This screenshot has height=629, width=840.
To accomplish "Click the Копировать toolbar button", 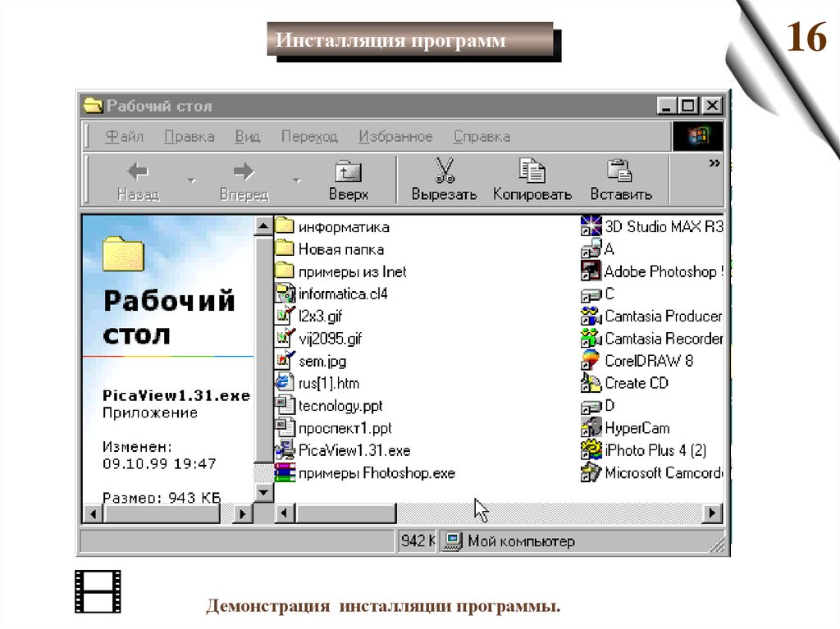I will tap(532, 180).
